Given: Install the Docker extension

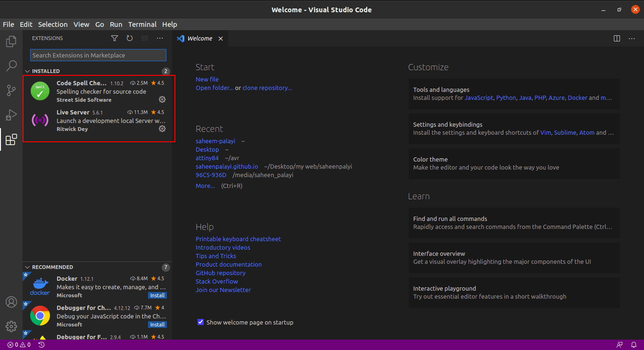Looking at the screenshot, I should (157, 295).
